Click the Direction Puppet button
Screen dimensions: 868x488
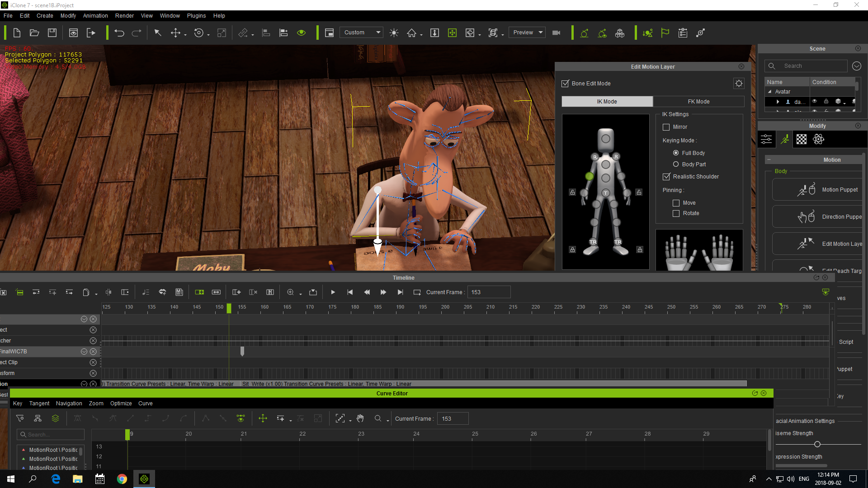click(817, 217)
